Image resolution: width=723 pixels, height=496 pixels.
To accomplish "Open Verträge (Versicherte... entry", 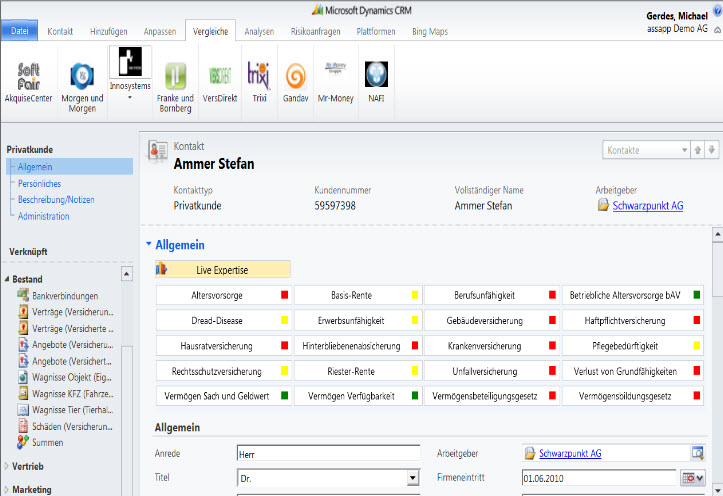I will pyautogui.click(x=66, y=329).
